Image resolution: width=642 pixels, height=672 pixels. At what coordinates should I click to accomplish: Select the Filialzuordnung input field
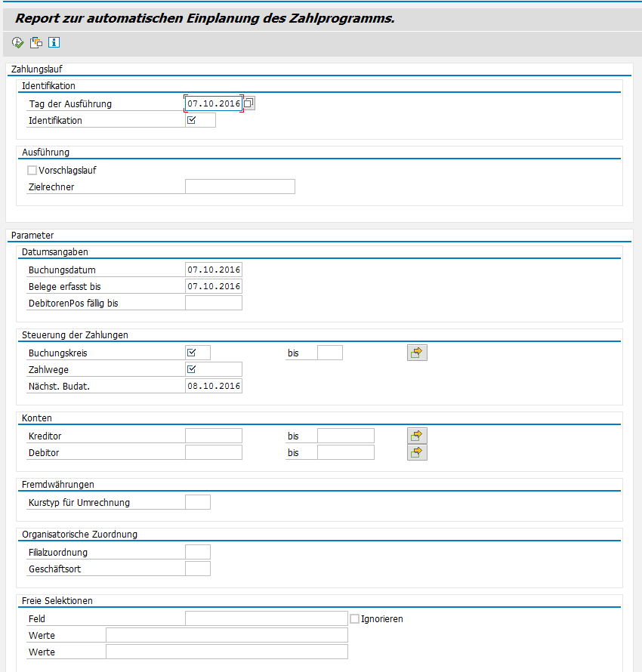tap(197, 552)
